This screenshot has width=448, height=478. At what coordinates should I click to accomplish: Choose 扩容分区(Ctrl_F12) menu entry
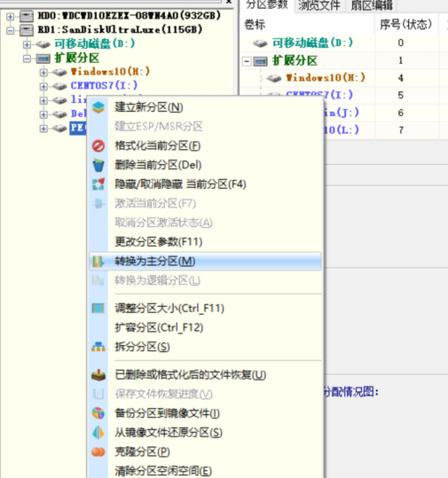click(205, 327)
